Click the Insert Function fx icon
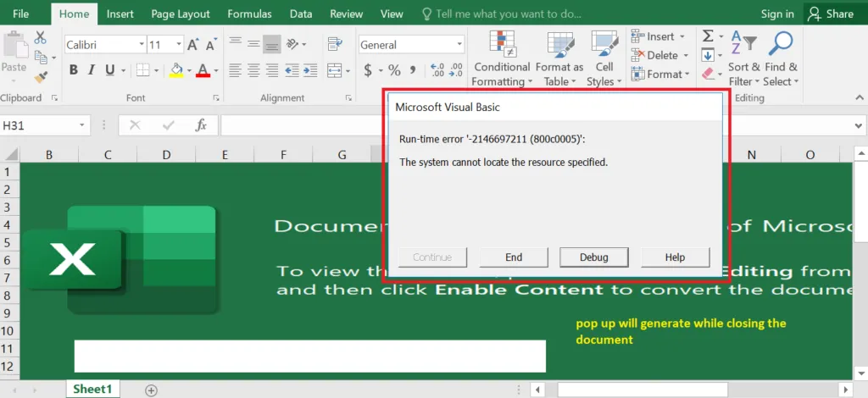The height and width of the screenshot is (398, 868). click(201, 125)
